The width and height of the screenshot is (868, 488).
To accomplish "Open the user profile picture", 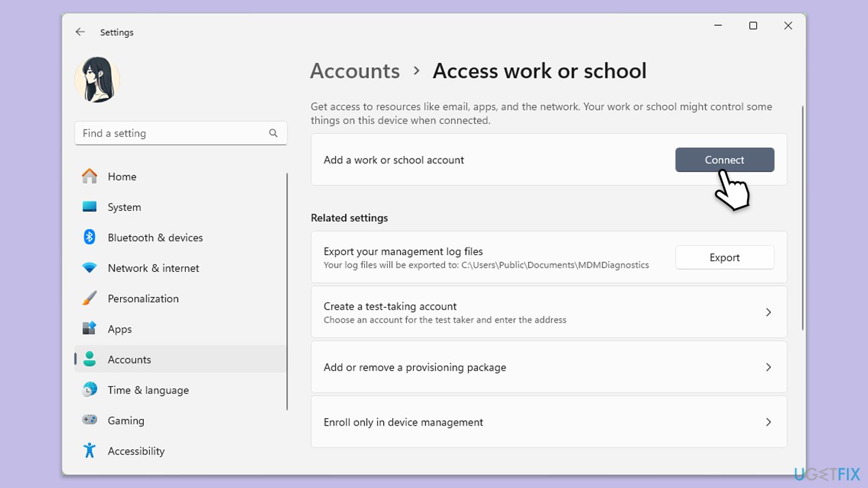I will pyautogui.click(x=97, y=79).
